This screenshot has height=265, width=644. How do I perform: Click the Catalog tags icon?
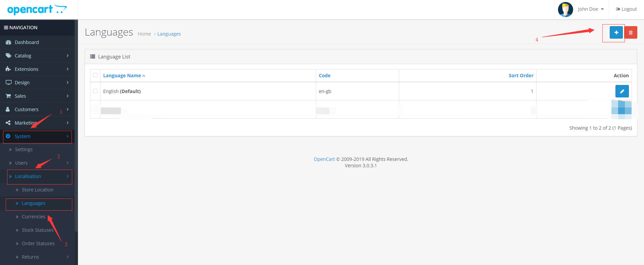tap(8, 56)
